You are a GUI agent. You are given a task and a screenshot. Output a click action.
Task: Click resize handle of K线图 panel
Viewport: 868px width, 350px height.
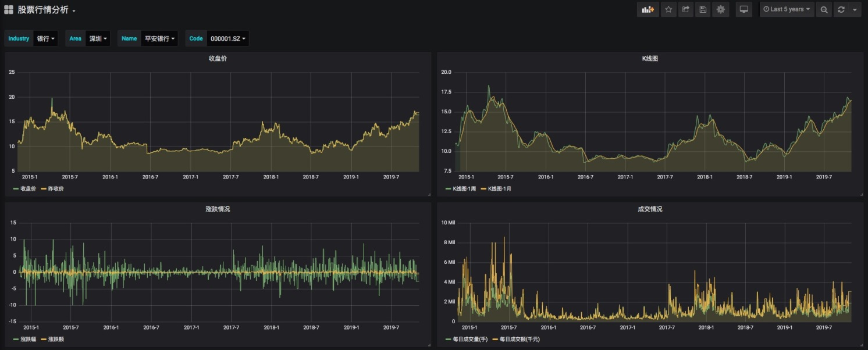click(861, 195)
